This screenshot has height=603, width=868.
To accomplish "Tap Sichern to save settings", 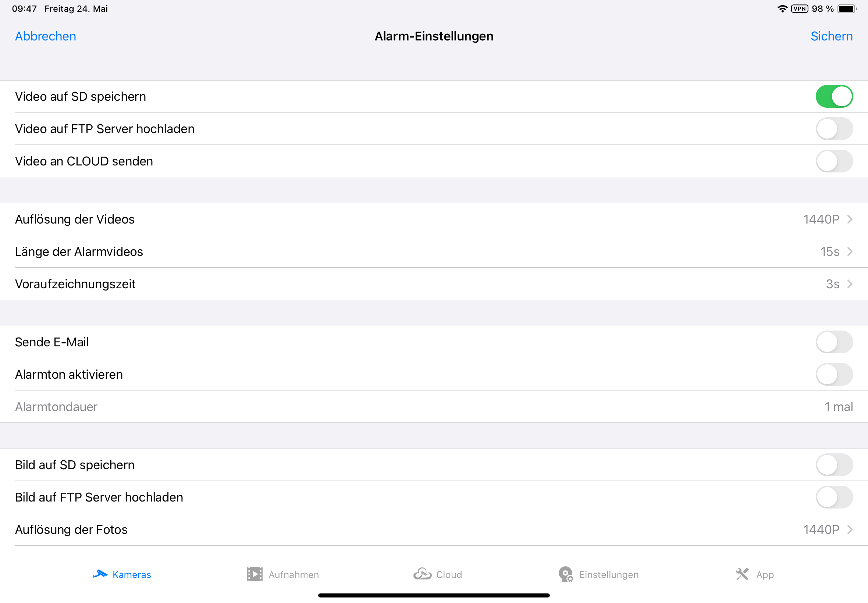I will tap(831, 36).
